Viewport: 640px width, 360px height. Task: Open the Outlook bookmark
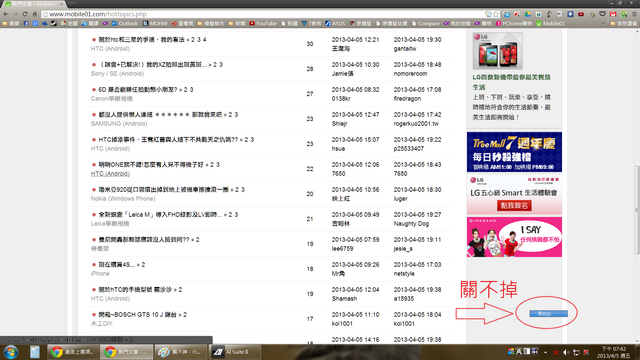tap(125, 24)
